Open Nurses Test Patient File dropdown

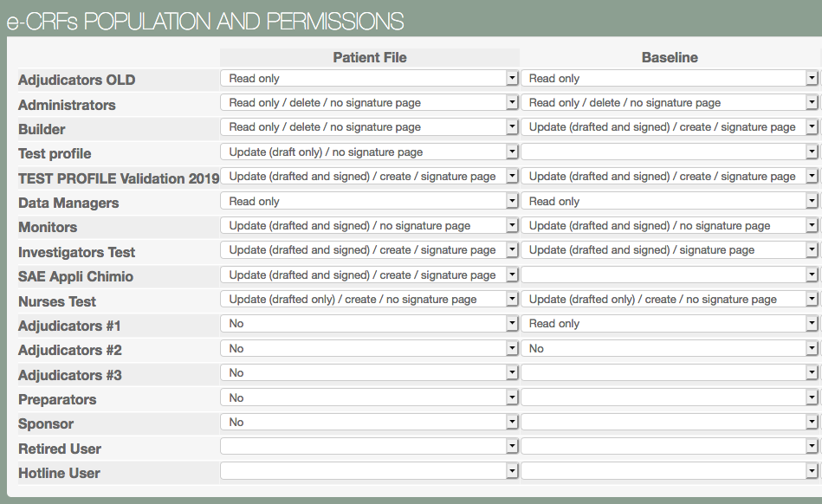tap(369, 300)
